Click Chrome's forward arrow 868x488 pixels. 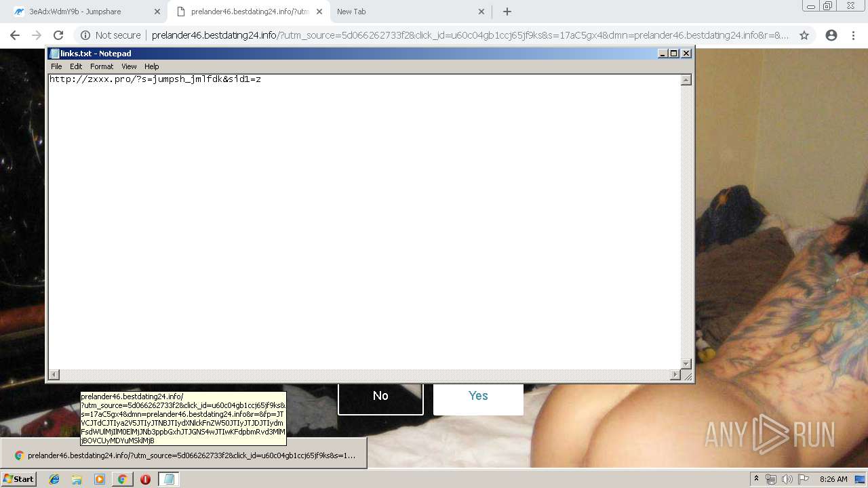37,35
